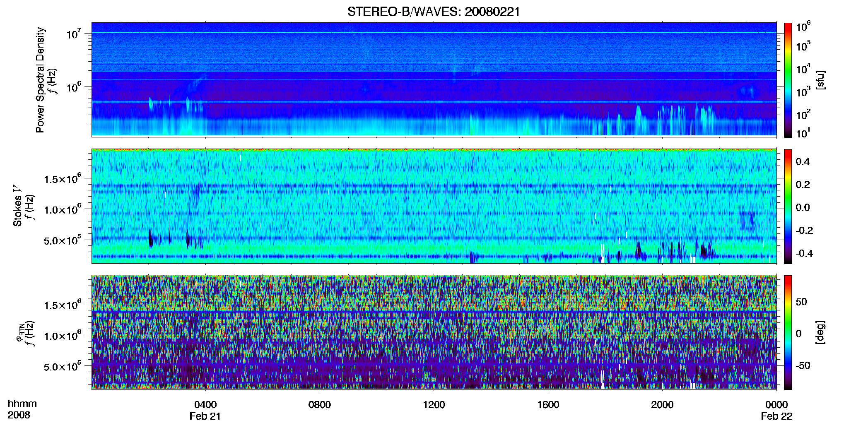This screenshot has width=868, height=447.
Task: Click the hhmm axis label
Action: (x=22, y=404)
